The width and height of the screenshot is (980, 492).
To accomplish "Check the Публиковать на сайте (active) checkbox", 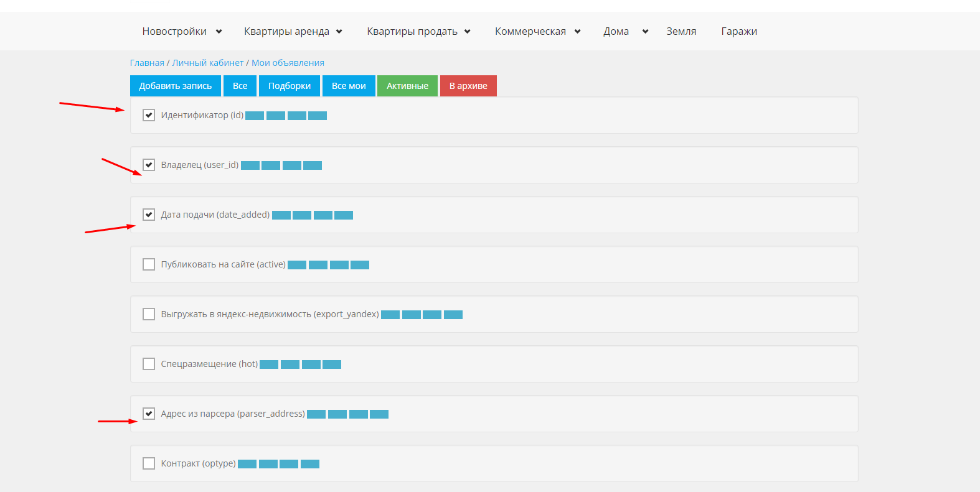I will click(x=149, y=264).
